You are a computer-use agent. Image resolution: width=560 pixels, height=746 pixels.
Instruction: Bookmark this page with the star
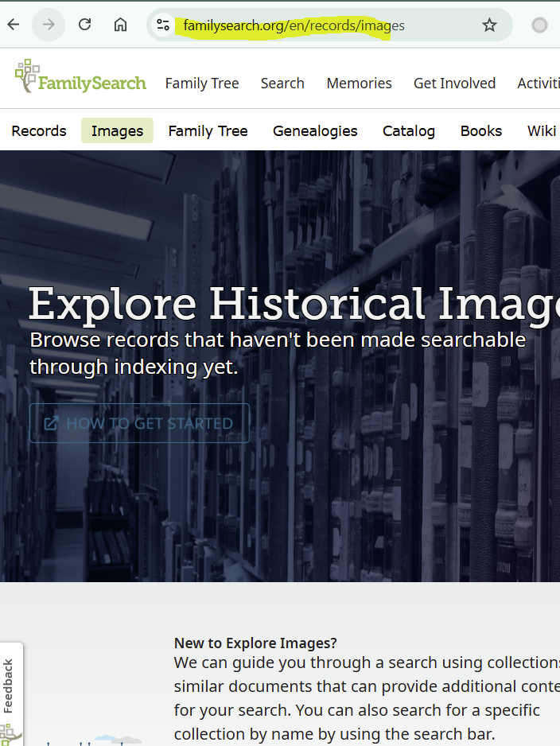pyautogui.click(x=489, y=25)
